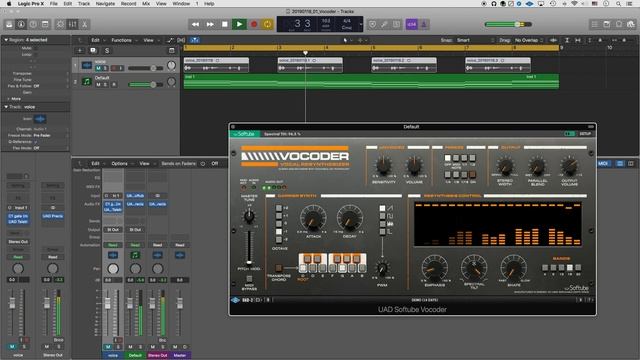This screenshot has height=360, width=640.
Task: Select the square waveform button in Carrier Synth
Action: coord(382,216)
